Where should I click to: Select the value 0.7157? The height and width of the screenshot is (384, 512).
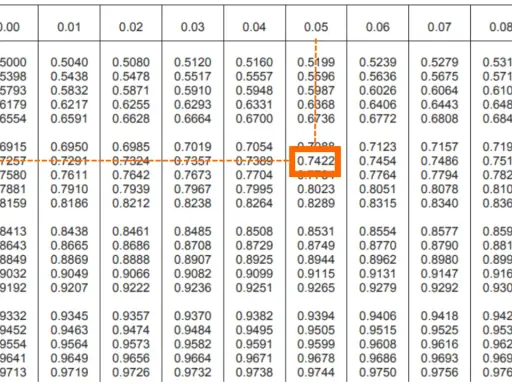(x=439, y=147)
